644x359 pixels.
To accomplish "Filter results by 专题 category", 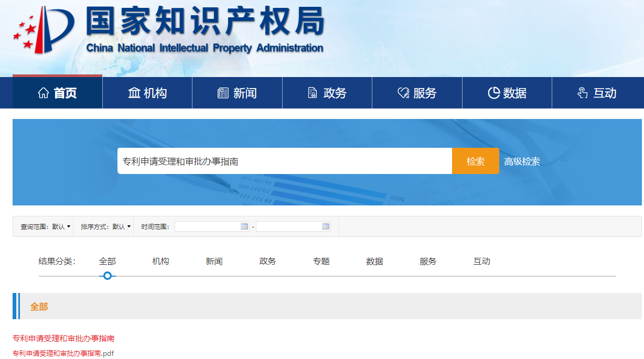I will [x=321, y=261].
